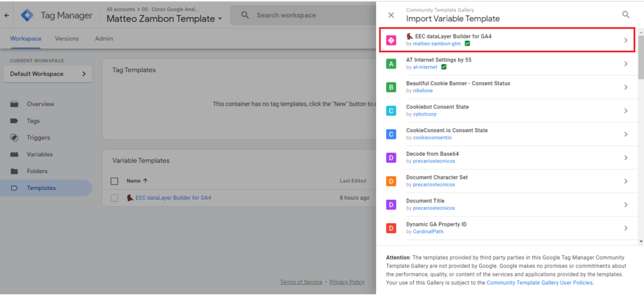Expand EEC dataLayer Builder for GA4 gallery chevron

coord(626,40)
